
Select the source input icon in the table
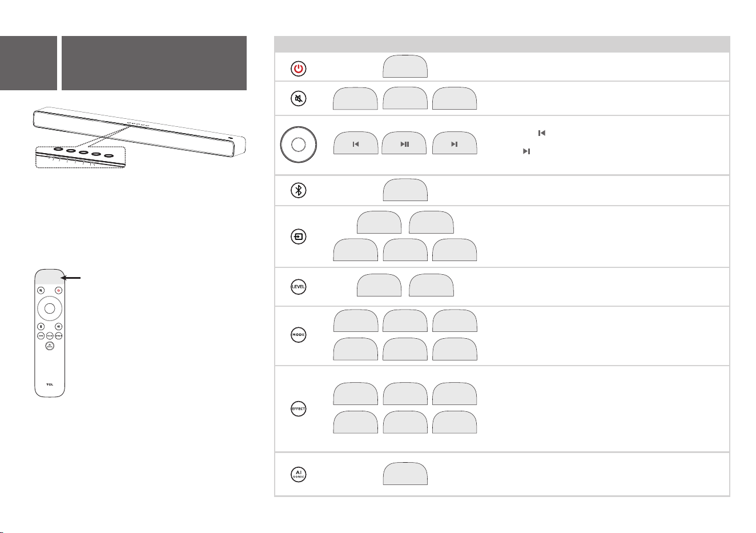(299, 237)
